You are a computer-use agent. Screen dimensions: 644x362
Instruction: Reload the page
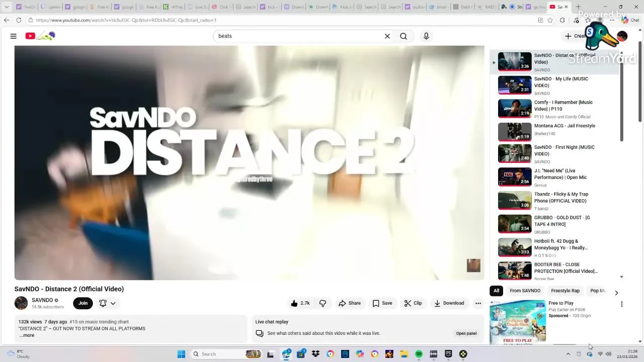click(x=19, y=20)
